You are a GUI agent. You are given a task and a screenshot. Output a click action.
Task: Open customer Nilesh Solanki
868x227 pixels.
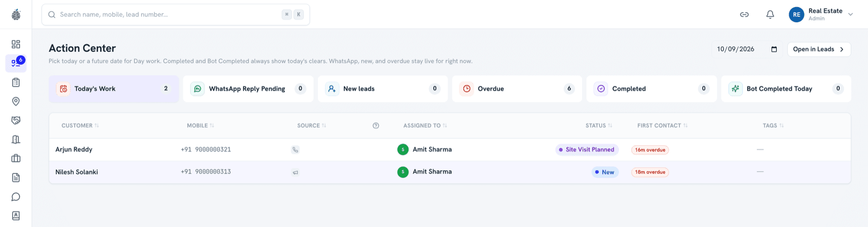[x=76, y=172]
